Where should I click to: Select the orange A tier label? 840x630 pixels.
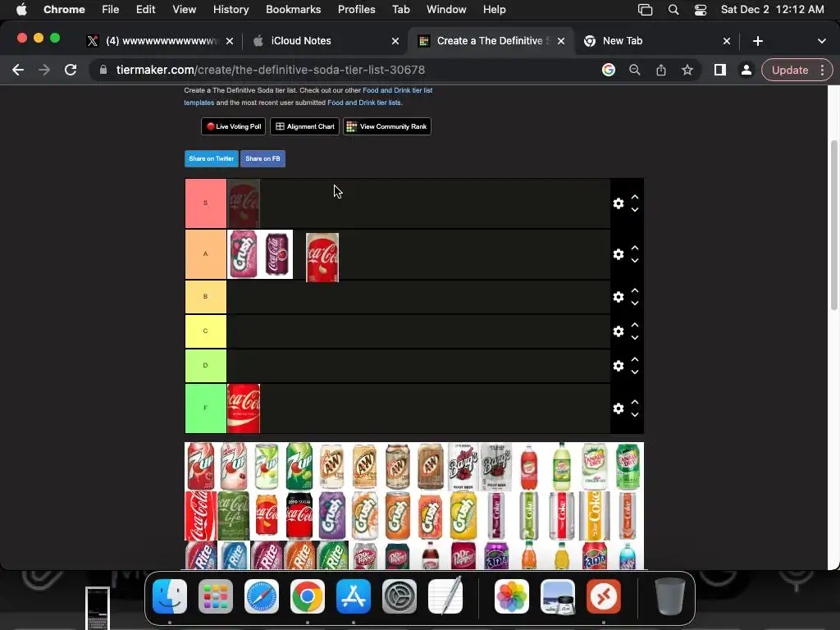[x=206, y=254]
